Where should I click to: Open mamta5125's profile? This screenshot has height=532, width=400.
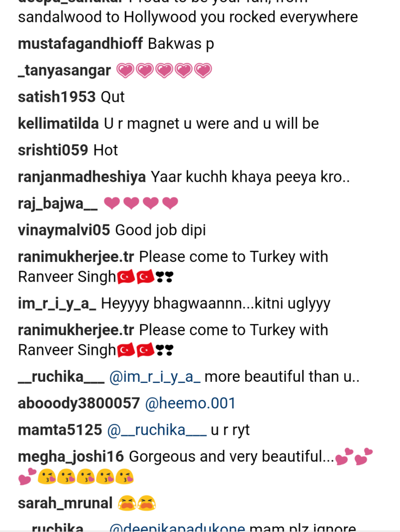tap(60, 430)
